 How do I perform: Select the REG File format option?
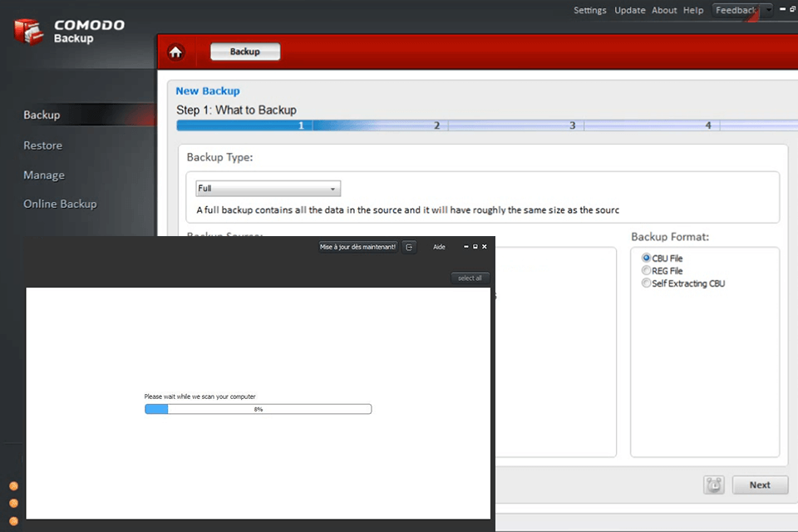click(646, 270)
